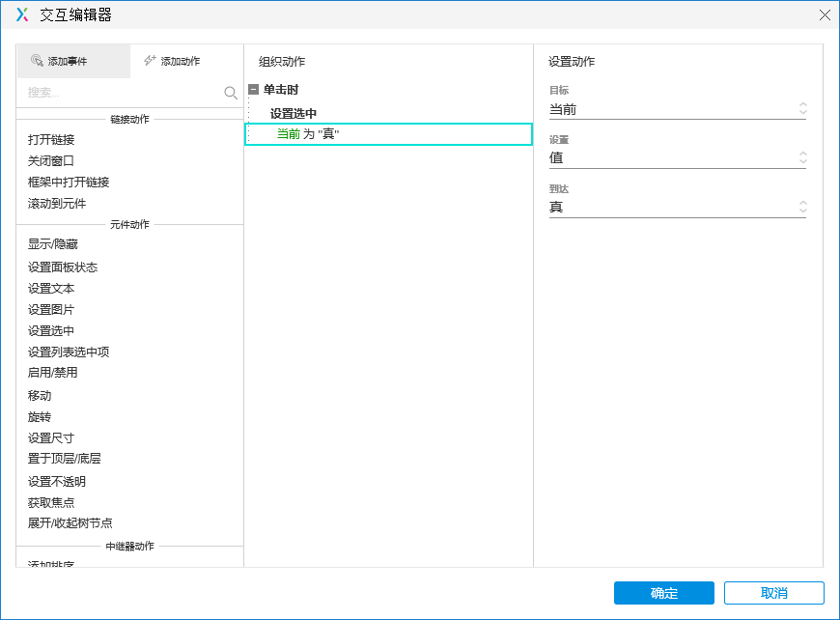Select the 移动 action

pyautogui.click(x=38, y=396)
